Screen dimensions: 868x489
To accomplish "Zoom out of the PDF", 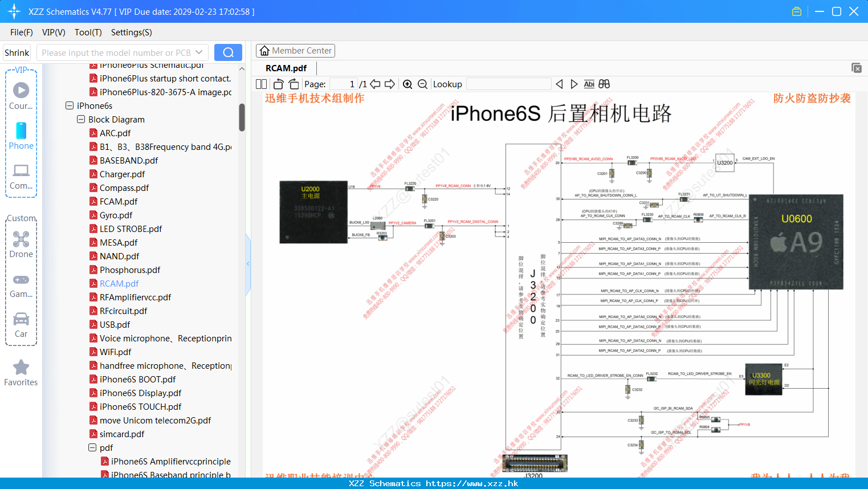I will 422,84.
